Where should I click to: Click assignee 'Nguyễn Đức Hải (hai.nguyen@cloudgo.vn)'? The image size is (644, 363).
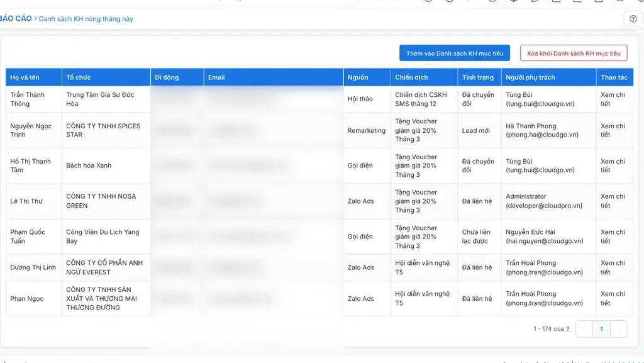tap(544, 237)
